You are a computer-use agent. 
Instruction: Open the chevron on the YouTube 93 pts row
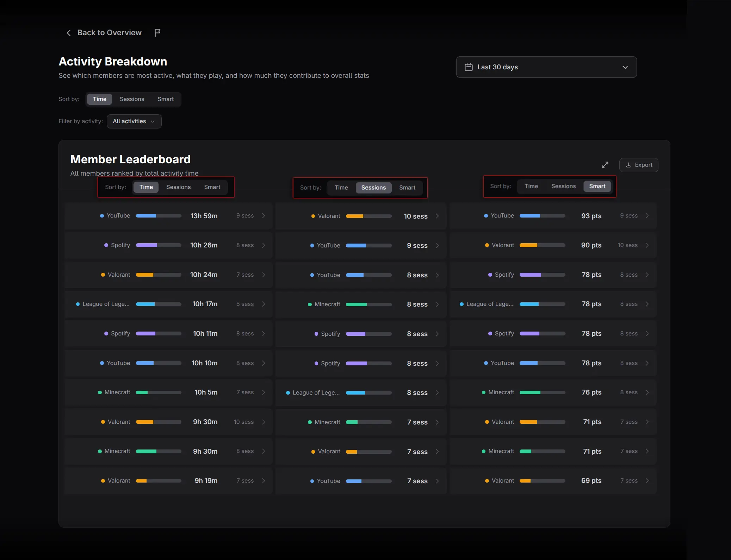point(647,216)
